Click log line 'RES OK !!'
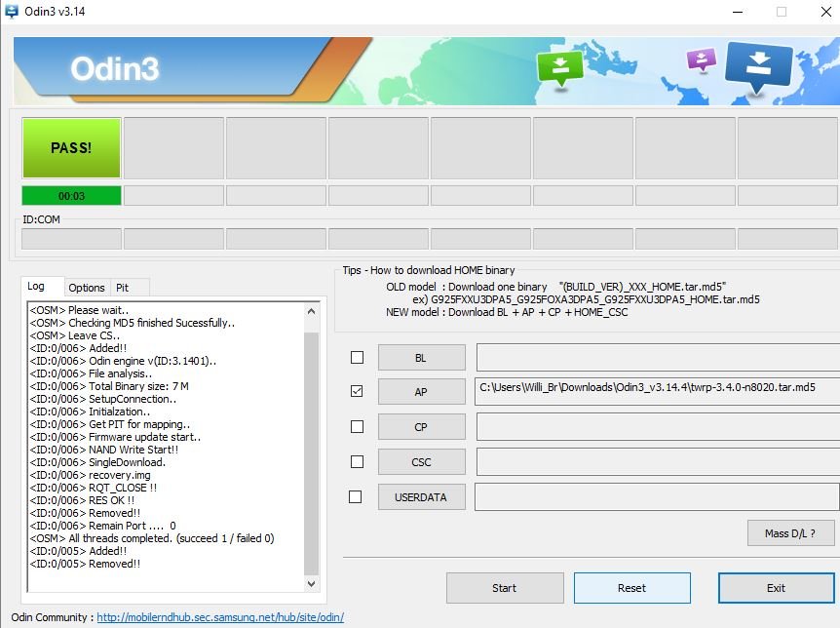 point(83,500)
